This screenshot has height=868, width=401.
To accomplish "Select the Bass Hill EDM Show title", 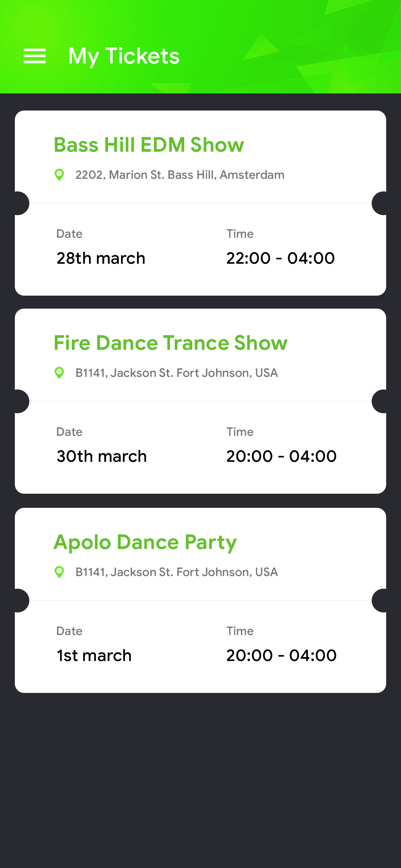I will pyautogui.click(x=149, y=145).
